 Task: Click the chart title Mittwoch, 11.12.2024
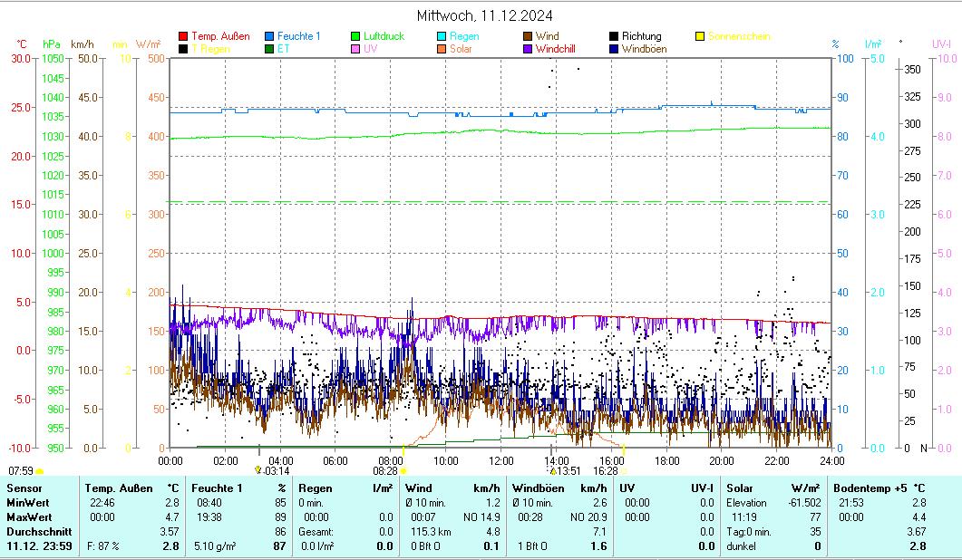coord(485,15)
